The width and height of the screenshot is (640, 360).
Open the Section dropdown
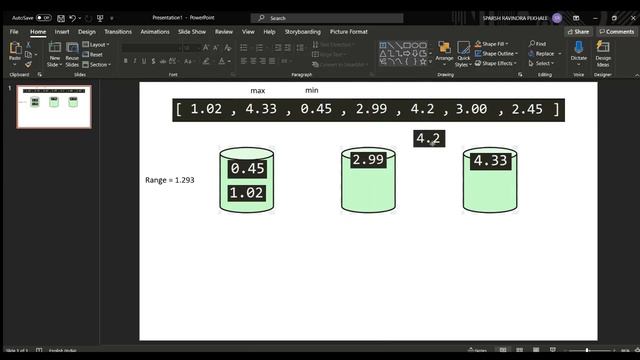coord(97,64)
